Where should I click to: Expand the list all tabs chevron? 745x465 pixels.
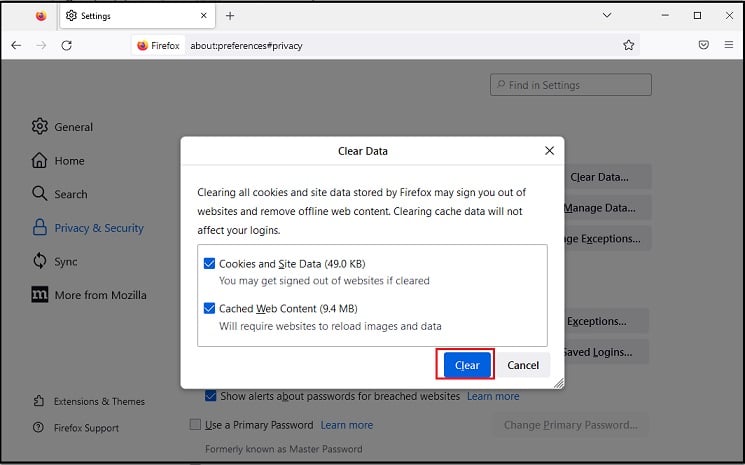[607, 15]
